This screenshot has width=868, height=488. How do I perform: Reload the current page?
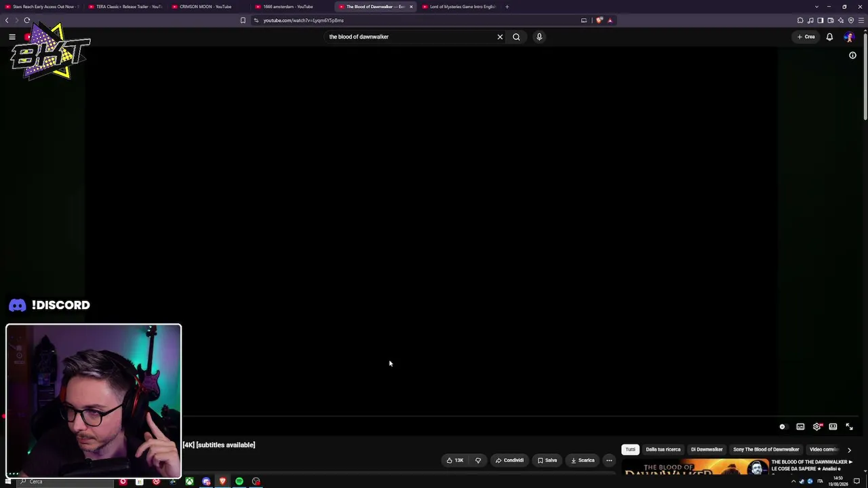coord(27,20)
